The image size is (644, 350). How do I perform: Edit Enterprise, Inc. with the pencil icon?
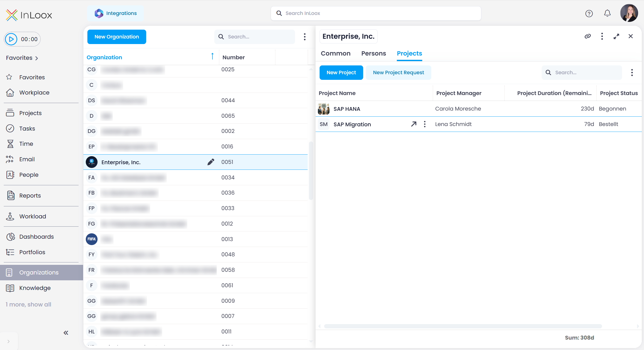pyautogui.click(x=211, y=162)
